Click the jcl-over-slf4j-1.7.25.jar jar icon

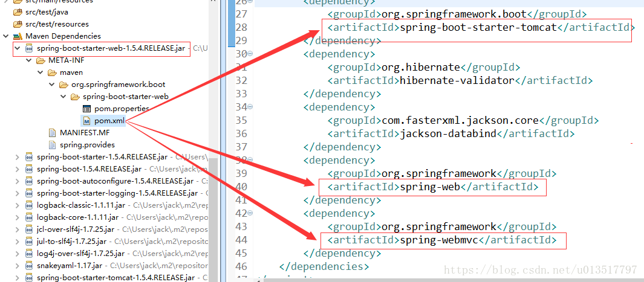[29, 229]
